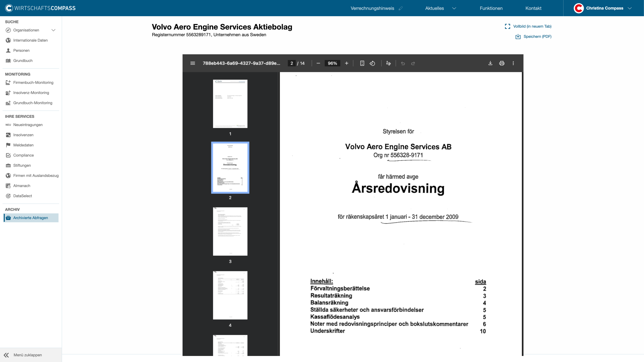Go to Kontakt page

tap(533, 8)
